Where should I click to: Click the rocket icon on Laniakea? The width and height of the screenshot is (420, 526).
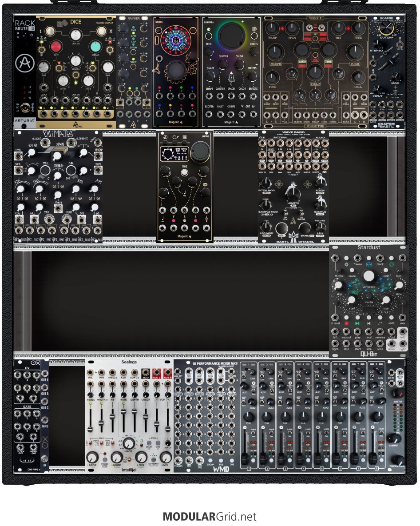click(x=231, y=78)
